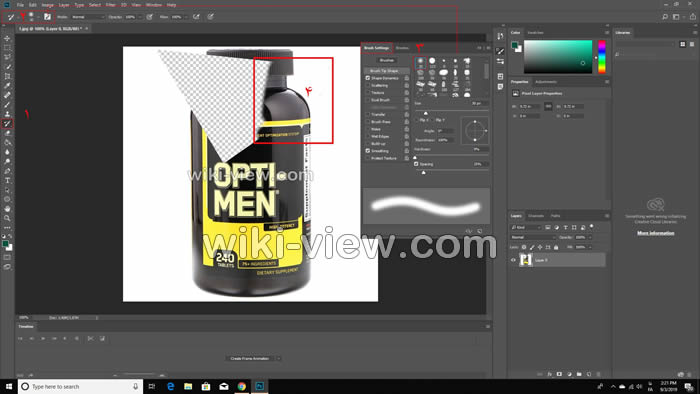Select the Zoom tool
This screenshot has height=394, width=700.
point(7,218)
